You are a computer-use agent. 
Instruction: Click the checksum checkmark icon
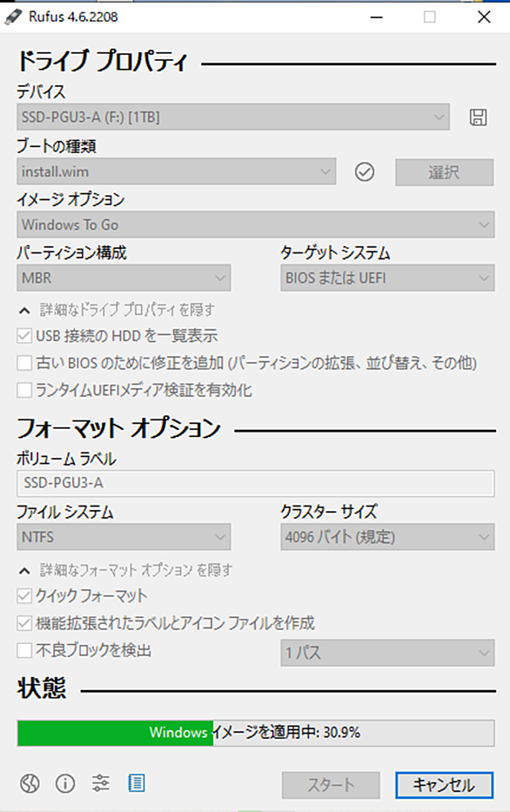click(365, 172)
